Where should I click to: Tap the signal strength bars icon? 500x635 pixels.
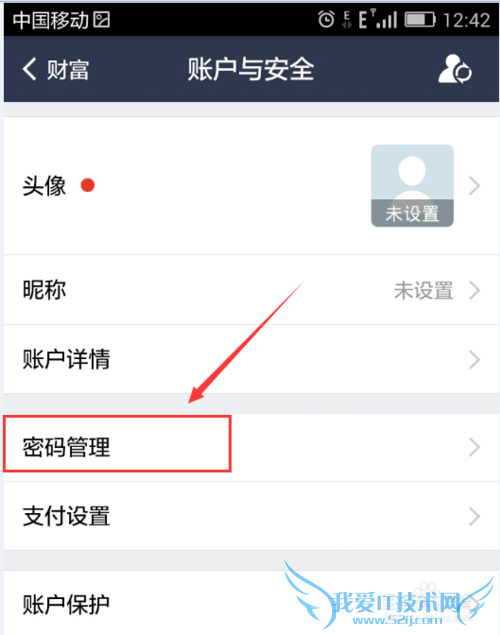point(387,19)
